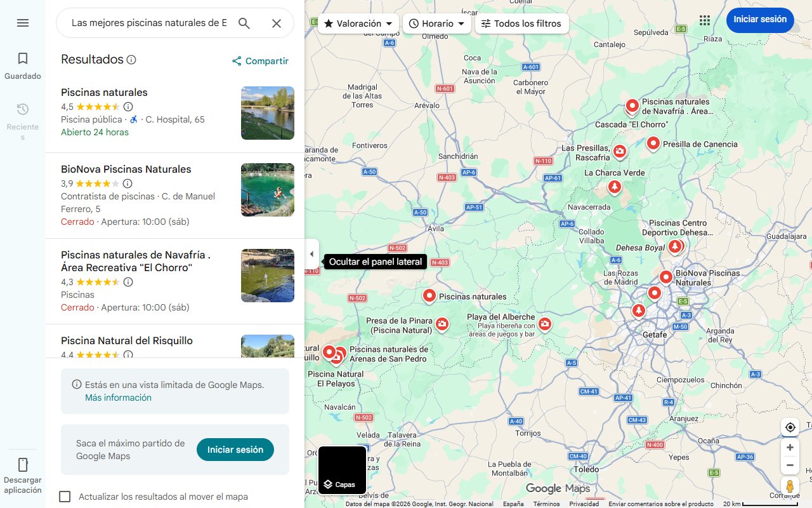
Task: Click Playa del Alberche camera pin
Action: tap(544, 324)
